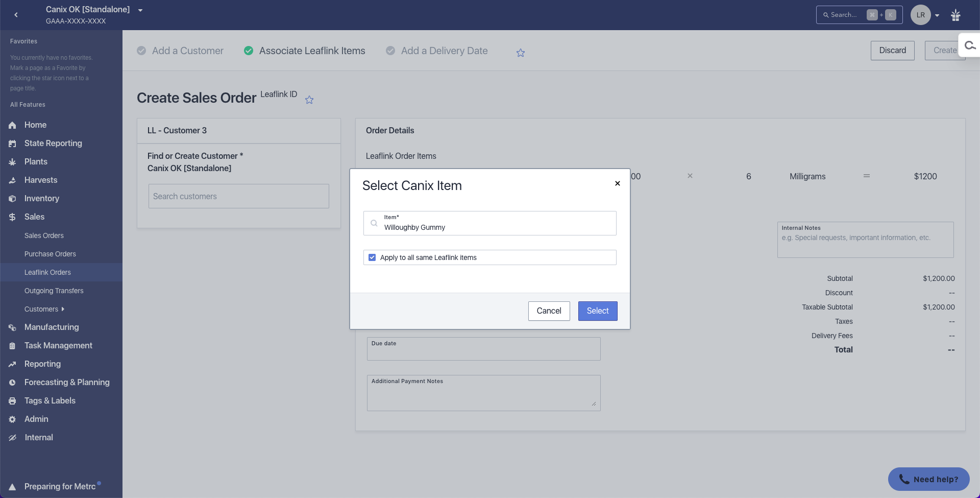Image resolution: width=980 pixels, height=498 pixels.
Task: Open Leaflink Orders in the sidebar
Action: [x=47, y=272]
